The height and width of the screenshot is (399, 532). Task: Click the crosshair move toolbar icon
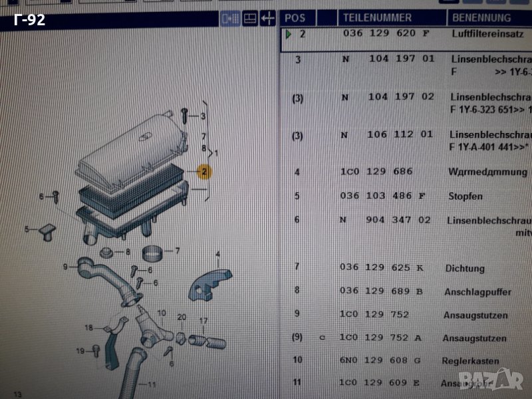point(268,18)
